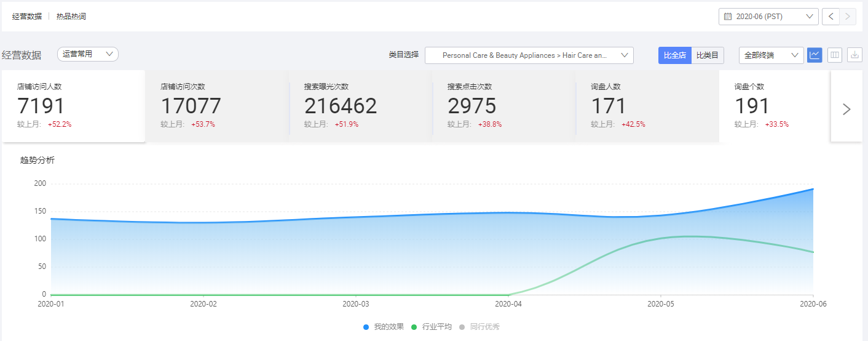Click the 2020-02 axis label
The height and width of the screenshot is (341, 868).
(x=203, y=303)
